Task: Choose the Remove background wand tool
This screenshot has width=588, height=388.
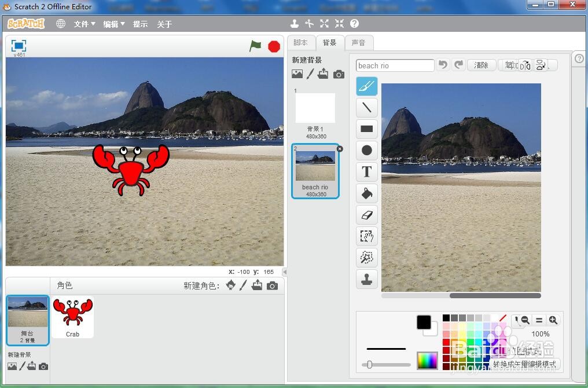Action: 366,258
